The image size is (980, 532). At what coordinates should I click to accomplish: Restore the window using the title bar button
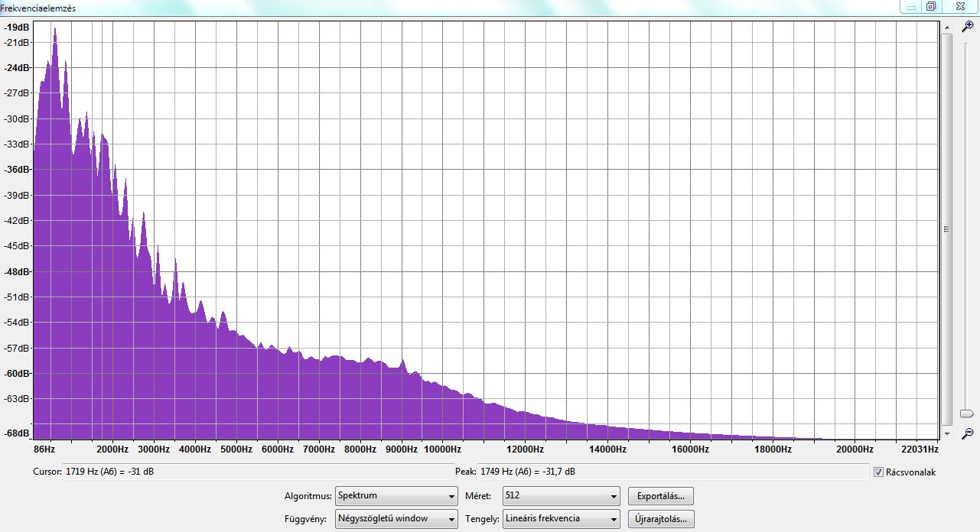[931, 7]
